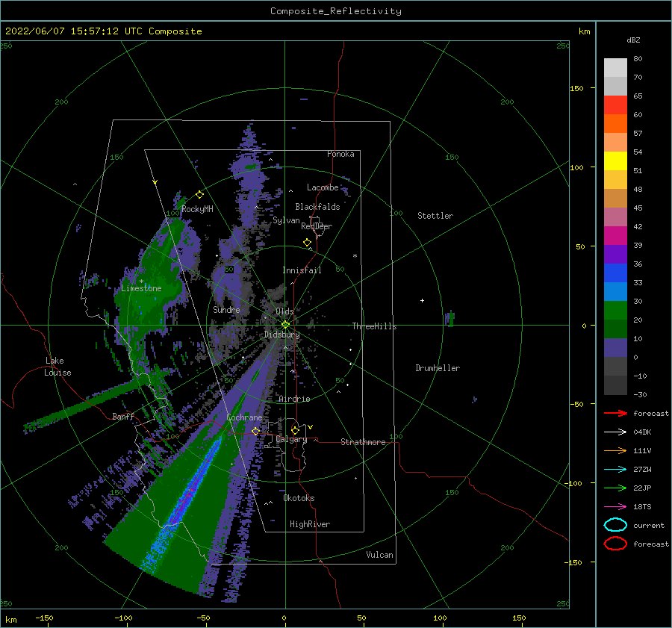The height and width of the screenshot is (628, 672).
Task: Click the km unit label at top right
Action: (585, 31)
